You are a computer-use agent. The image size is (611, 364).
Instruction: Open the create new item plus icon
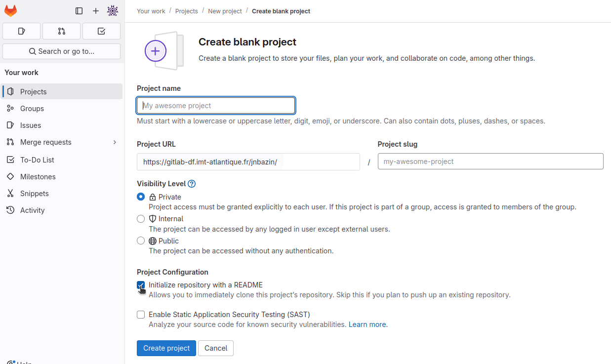[x=96, y=10]
